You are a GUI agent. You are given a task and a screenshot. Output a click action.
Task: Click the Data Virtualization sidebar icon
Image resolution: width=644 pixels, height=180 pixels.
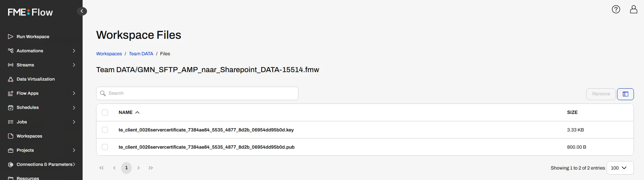(11, 79)
